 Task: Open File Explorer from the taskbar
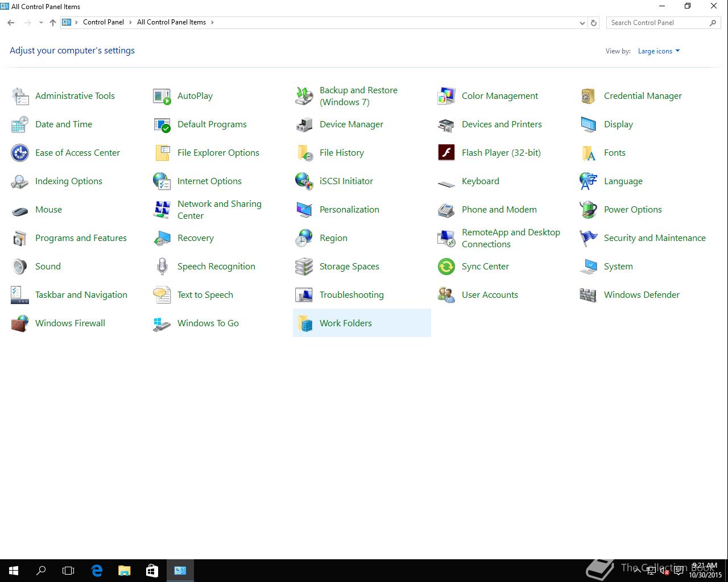tap(124, 571)
